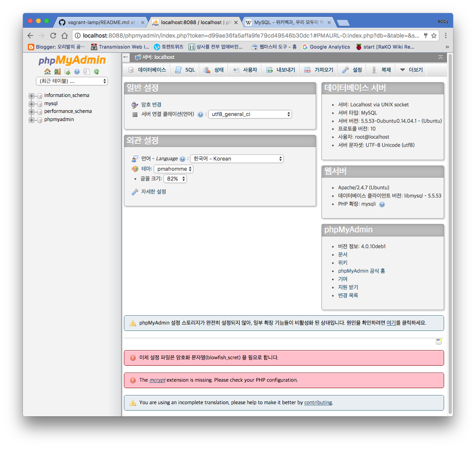Click database icon next to mysql
The width and height of the screenshot is (476, 449).
click(x=40, y=104)
